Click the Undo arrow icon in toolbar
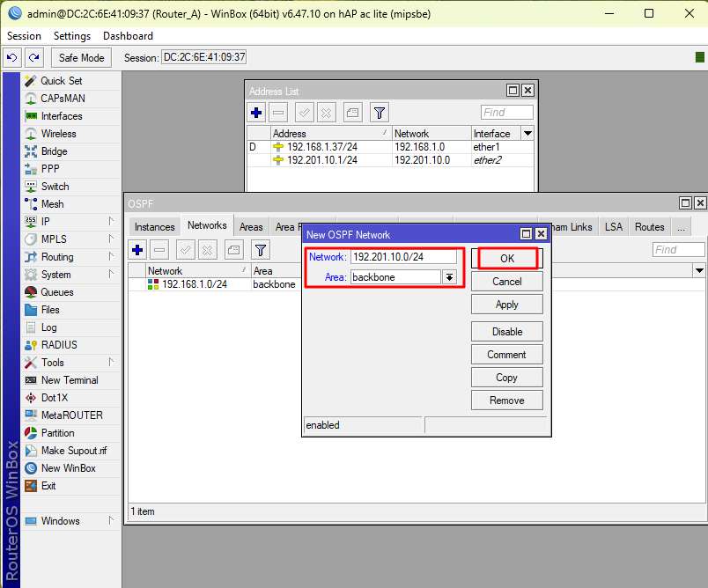Image resolution: width=708 pixels, height=588 pixels. [x=12, y=58]
